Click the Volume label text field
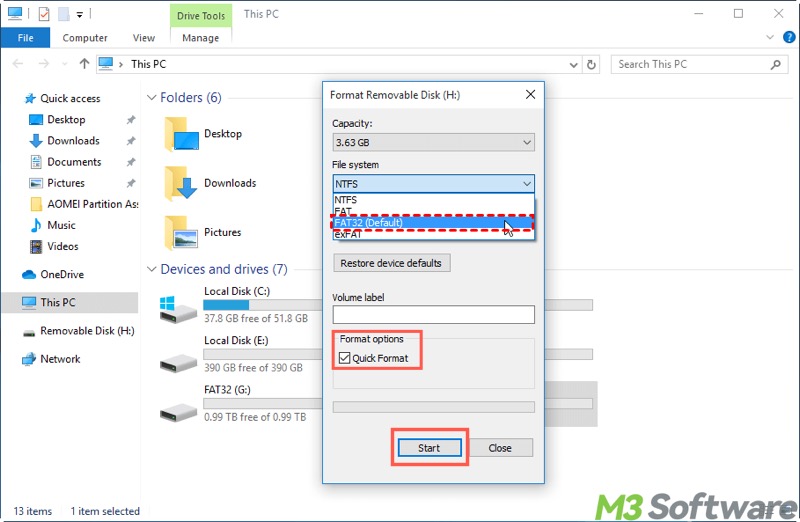The height and width of the screenshot is (522, 800). click(433, 315)
